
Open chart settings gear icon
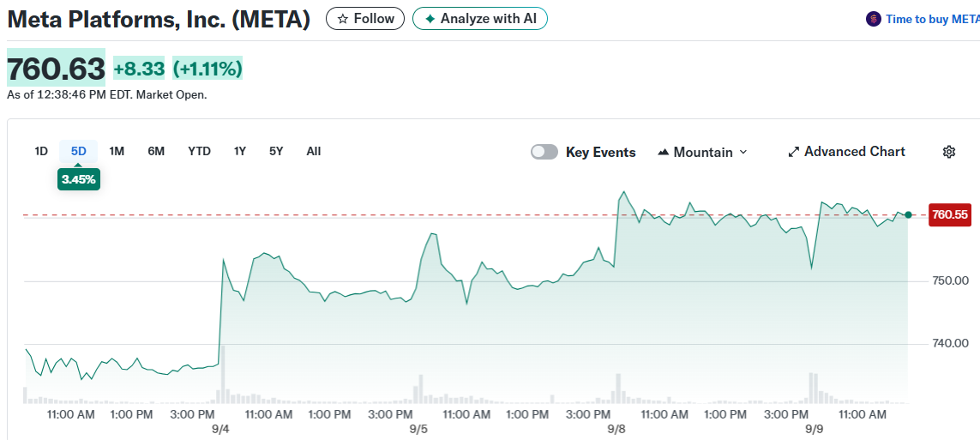point(949,152)
